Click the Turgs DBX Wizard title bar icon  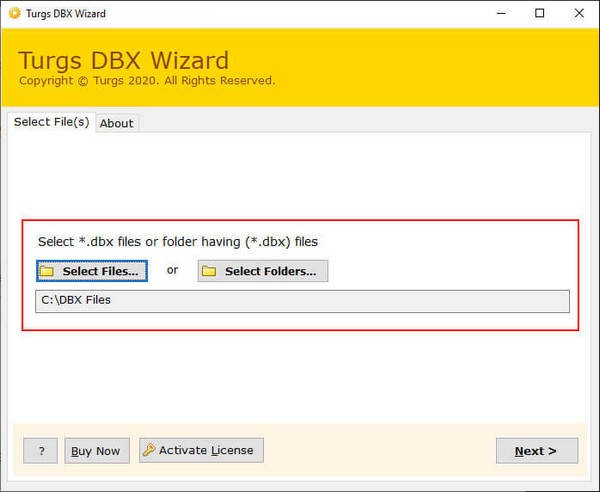click(15, 13)
